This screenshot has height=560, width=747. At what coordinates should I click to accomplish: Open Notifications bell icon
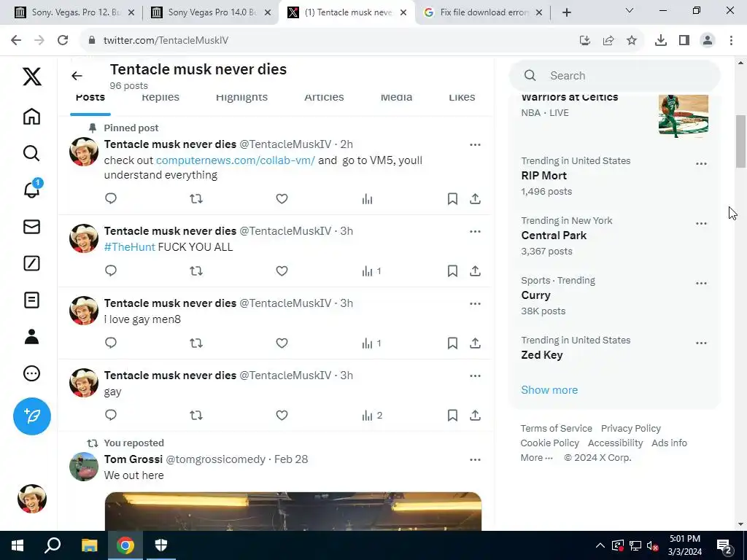31,189
